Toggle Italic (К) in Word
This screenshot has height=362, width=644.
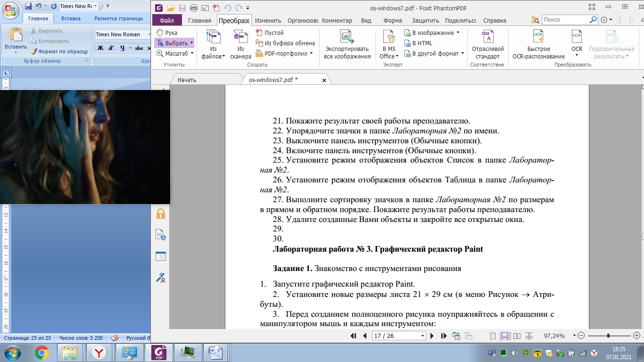tap(111, 48)
